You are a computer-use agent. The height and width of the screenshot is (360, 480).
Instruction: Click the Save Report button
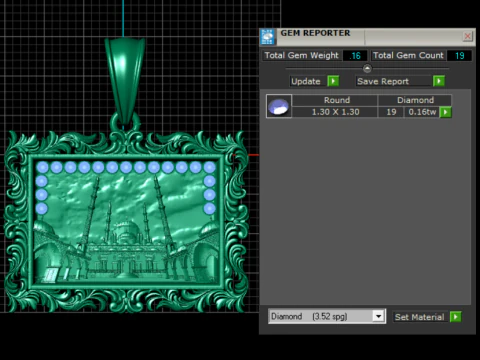[394, 81]
